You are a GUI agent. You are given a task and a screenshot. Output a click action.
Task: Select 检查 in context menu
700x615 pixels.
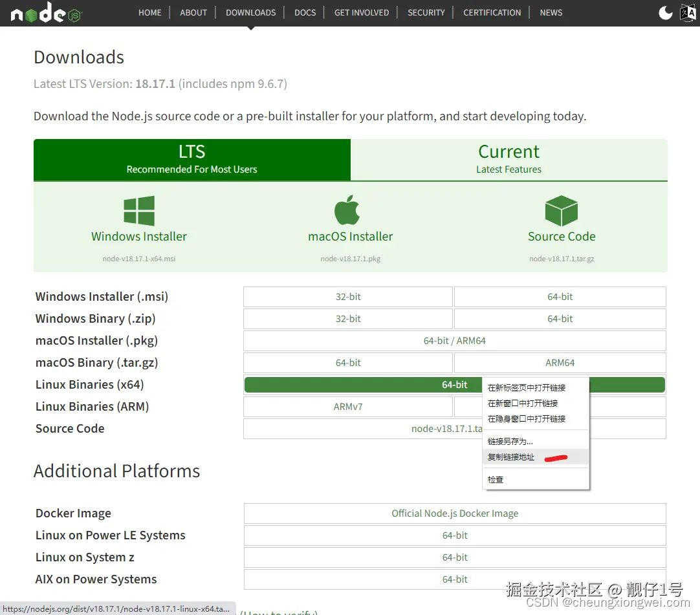[536, 480]
